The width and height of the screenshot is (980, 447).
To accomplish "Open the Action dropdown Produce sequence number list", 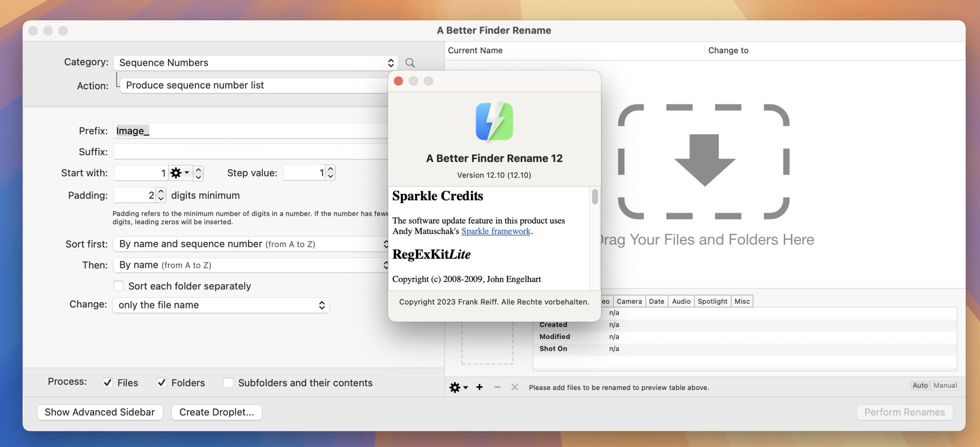I will click(254, 85).
